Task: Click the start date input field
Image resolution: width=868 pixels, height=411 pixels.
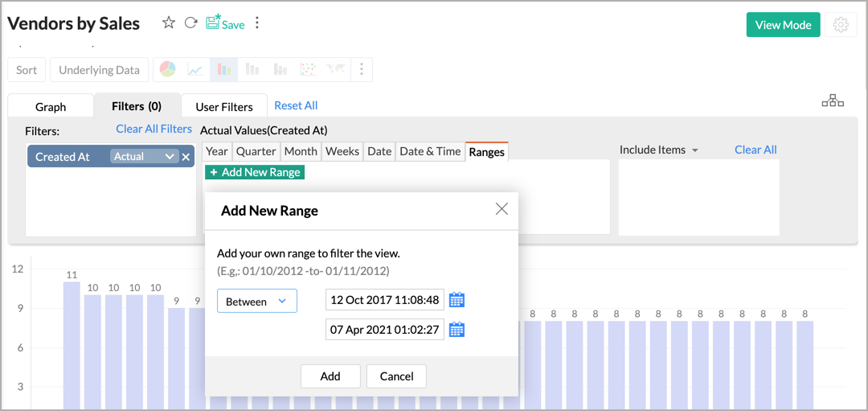Action: tap(384, 300)
